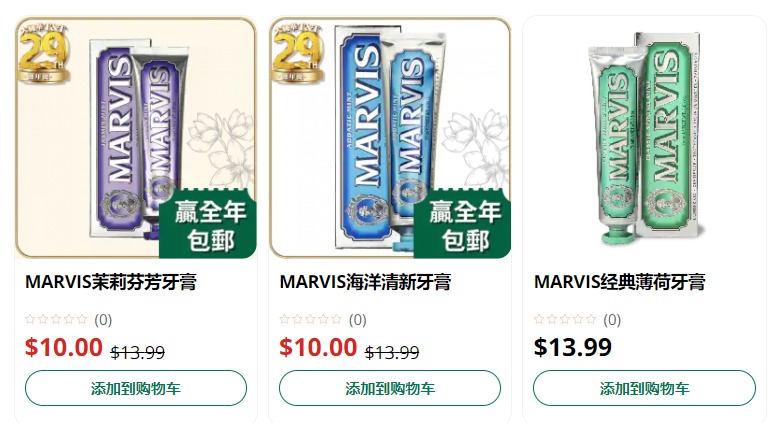Click the $13.99 price of classic mint toothpaste
The image size is (772, 423).
tap(573, 347)
